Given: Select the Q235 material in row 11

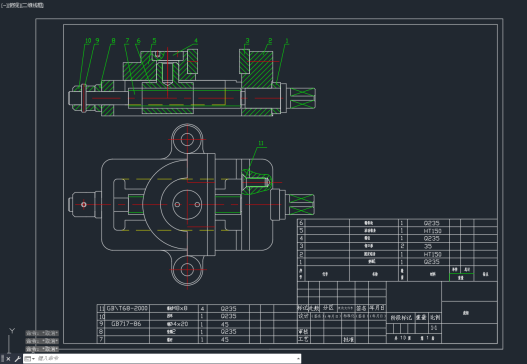Looking at the screenshot, I should 229,308.
